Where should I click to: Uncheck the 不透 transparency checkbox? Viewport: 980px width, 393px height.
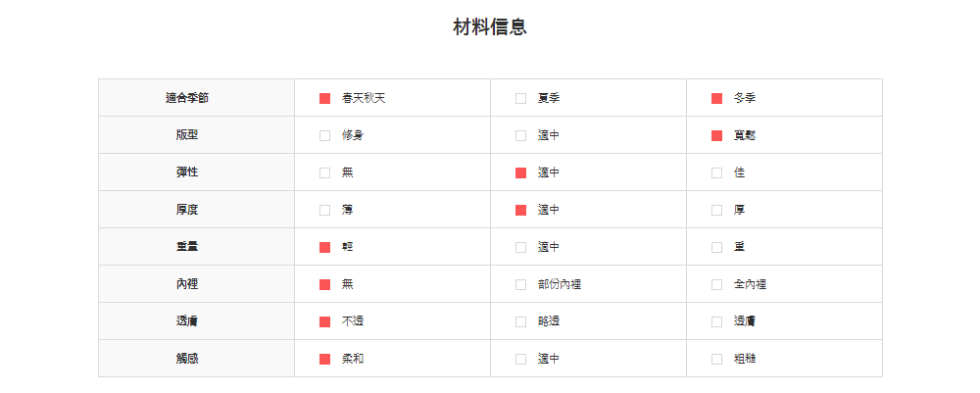pyautogui.click(x=324, y=321)
